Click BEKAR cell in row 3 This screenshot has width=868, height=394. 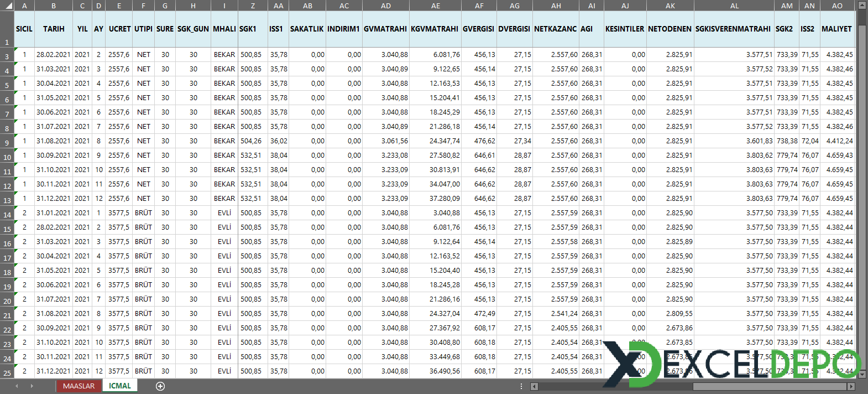tap(224, 55)
